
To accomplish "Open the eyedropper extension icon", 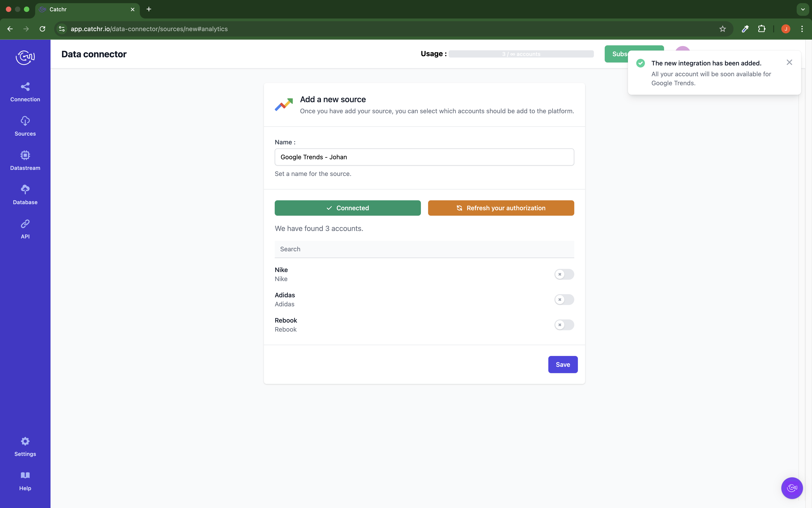I will pos(745,29).
